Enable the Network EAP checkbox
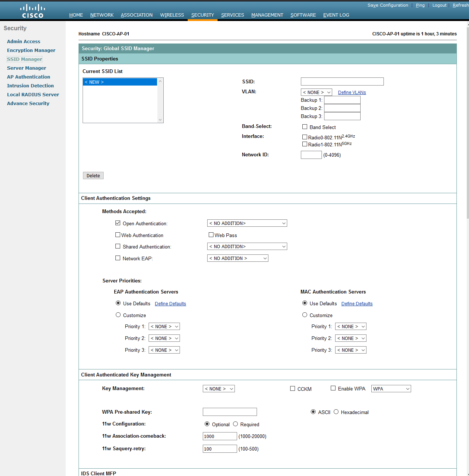This screenshot has height=476, width=469. click(118, 258)
